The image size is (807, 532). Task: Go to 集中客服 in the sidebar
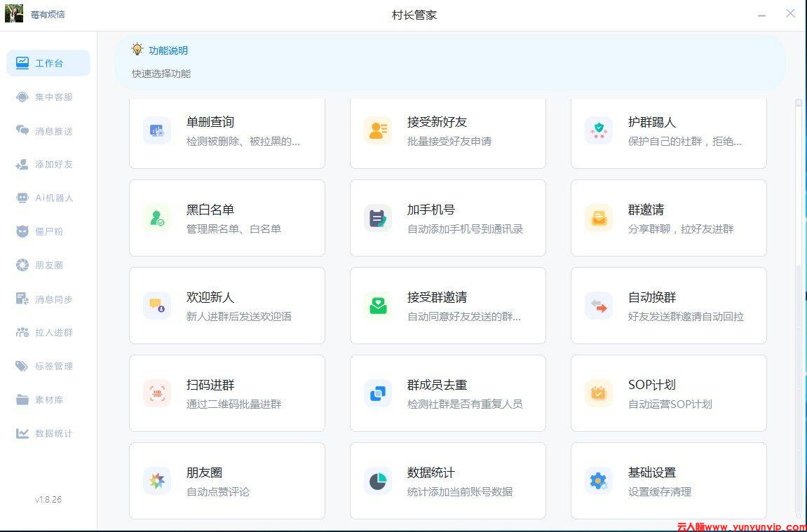[48, 97]
